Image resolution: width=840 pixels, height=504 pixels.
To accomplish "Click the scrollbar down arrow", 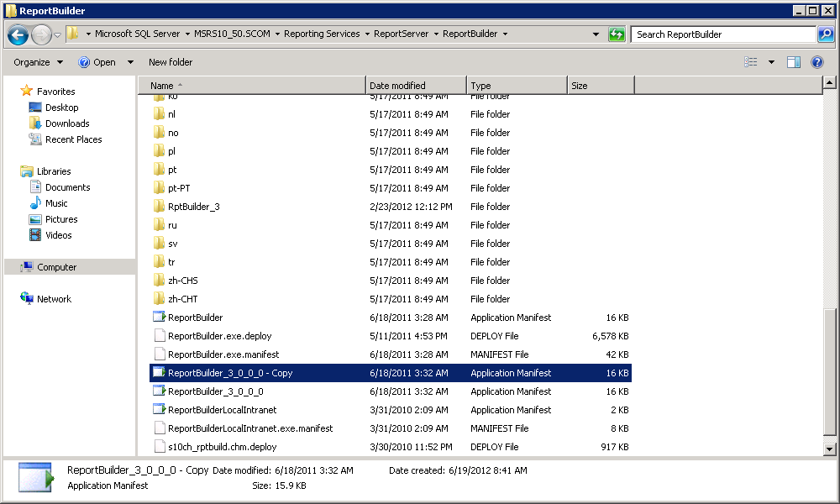I will [829, 449].
